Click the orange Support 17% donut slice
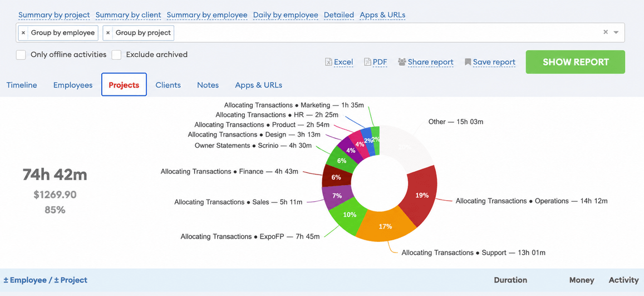644x296 pixels. [x=385, y=226]
